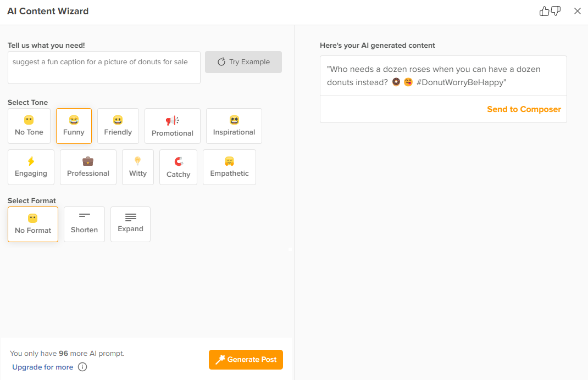588x380 pixels.
Task: Enable the No Format option
Action: (x=33, y=223)
